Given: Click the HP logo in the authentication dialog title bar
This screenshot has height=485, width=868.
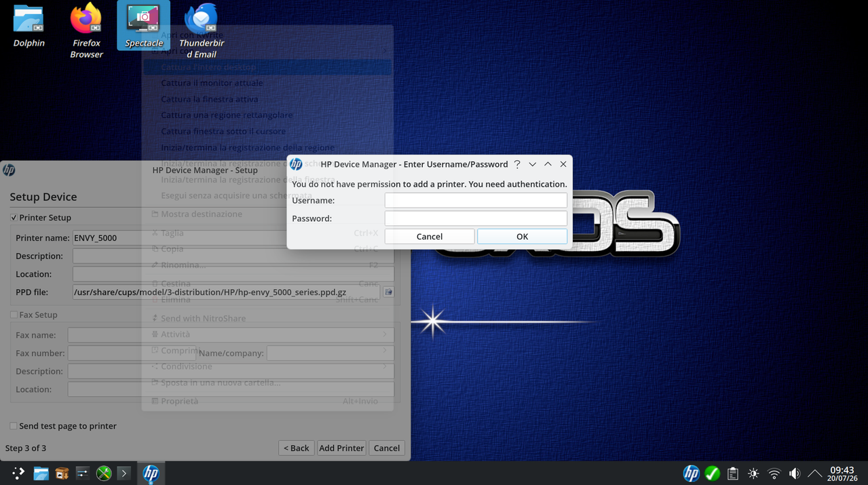Looking at the screenshot, I should [x=296, y=164].
